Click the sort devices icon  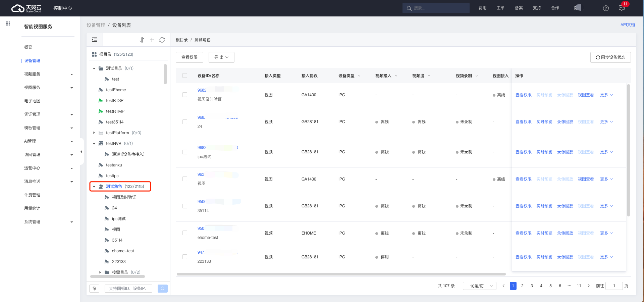[142, 40]
